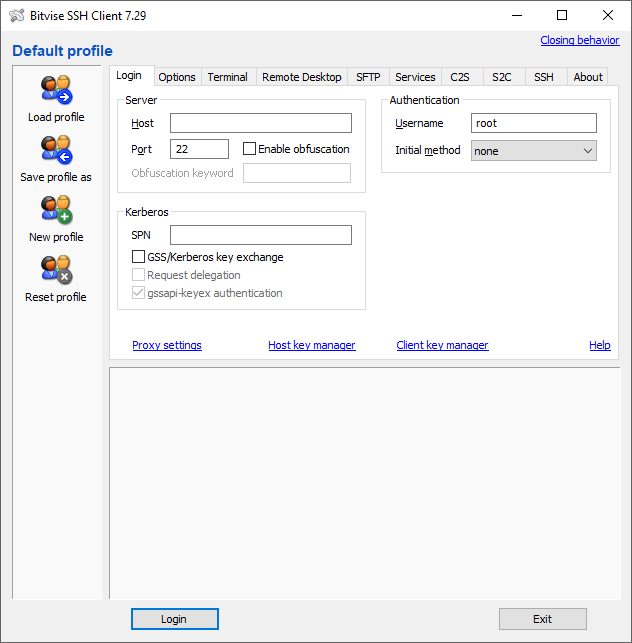Click the Username field containing root
This screenshot has height=643, width=632.
pyautogui.click(x=534, y=123)
